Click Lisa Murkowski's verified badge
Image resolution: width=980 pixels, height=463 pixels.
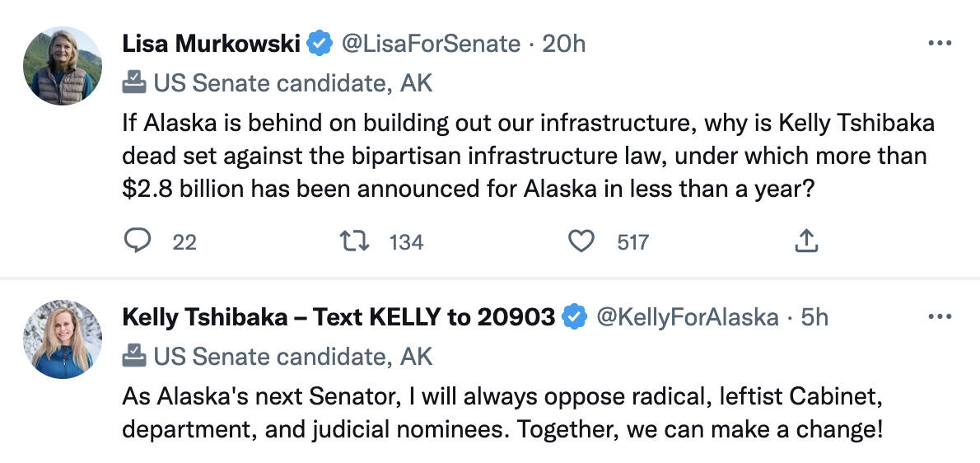click(320, 44)
